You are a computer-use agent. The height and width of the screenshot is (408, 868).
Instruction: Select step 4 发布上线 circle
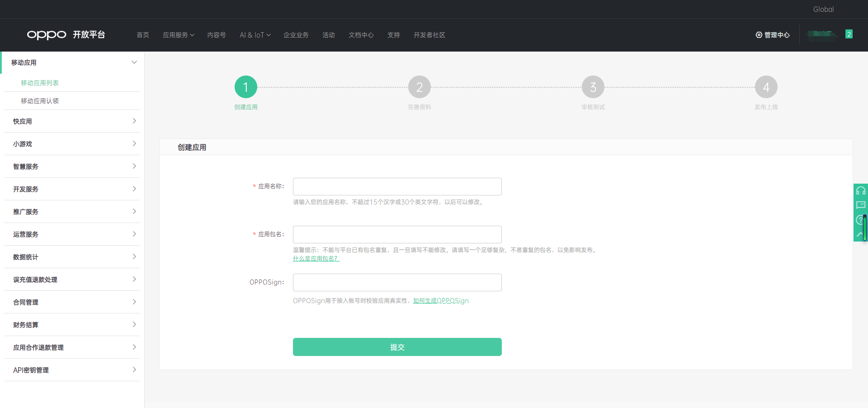tap(766, 87)
